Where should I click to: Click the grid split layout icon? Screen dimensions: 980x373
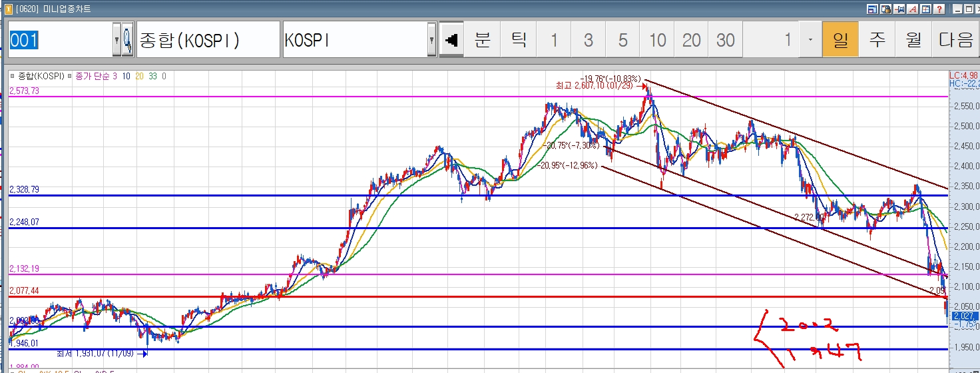925,9
